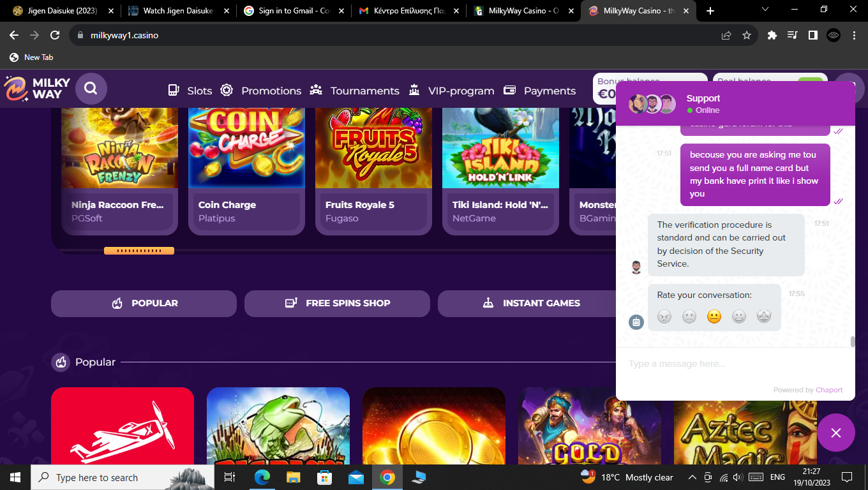Open the media control icon

click(x=792, y=35)
